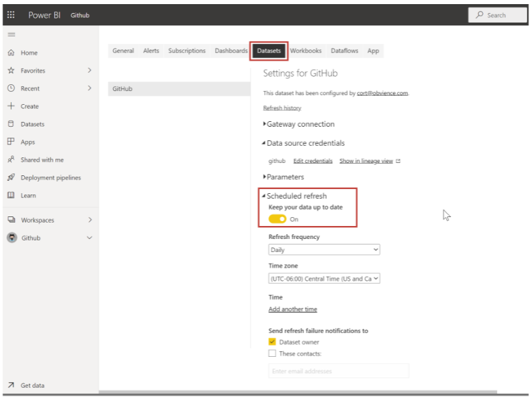The image size is (532, 402).
Task: Open the Time zone dropdown
Action: pyautogui.click(x=324, y=279)
